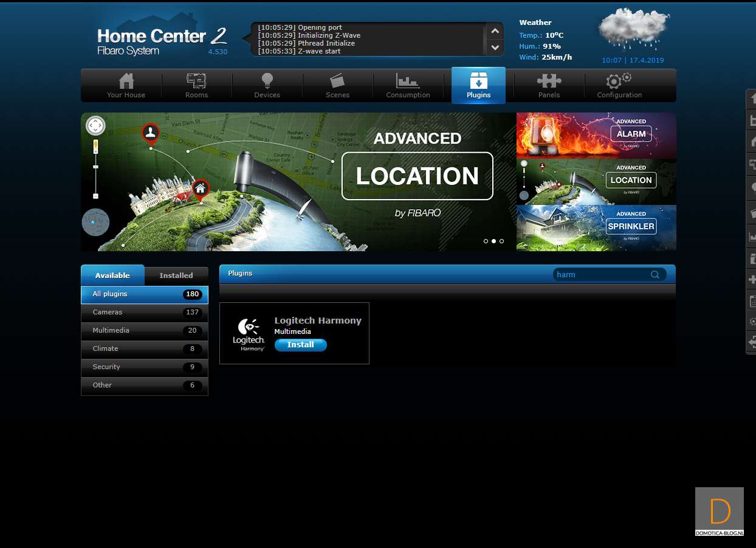756x548 pixels.
Task: Click the search magnifier icon
Action: pyautogui.click(x=655, y=275)
